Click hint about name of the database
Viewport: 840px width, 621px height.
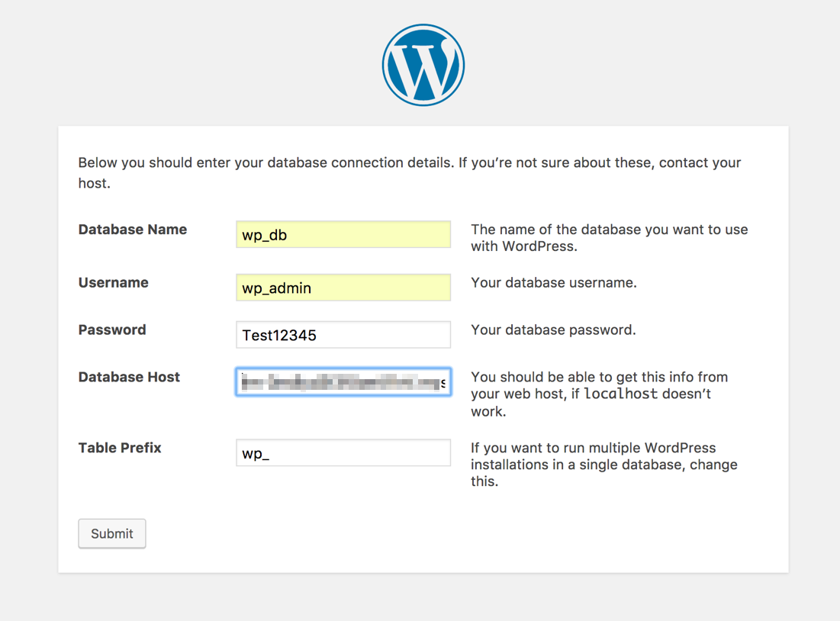610,238
